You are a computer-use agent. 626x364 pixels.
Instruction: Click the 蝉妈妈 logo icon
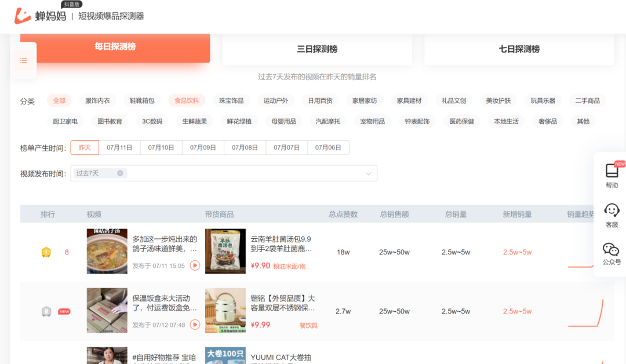(23, 16)
